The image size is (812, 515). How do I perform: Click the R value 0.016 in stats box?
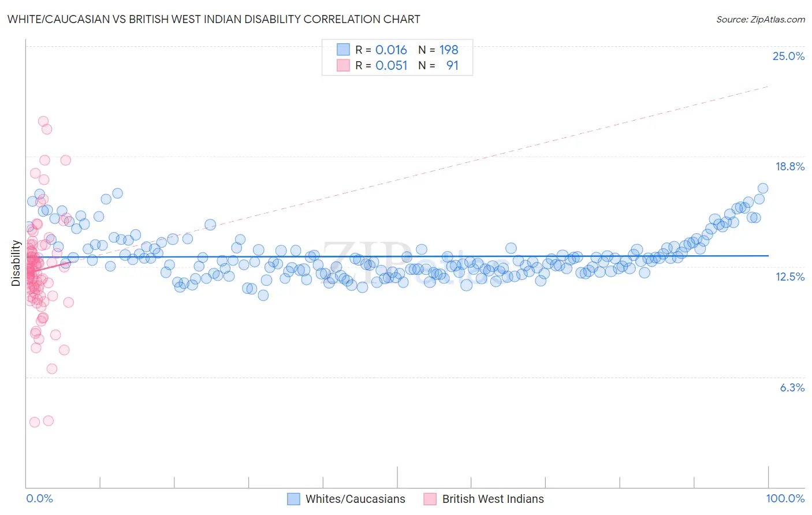[x=391, y=50]
